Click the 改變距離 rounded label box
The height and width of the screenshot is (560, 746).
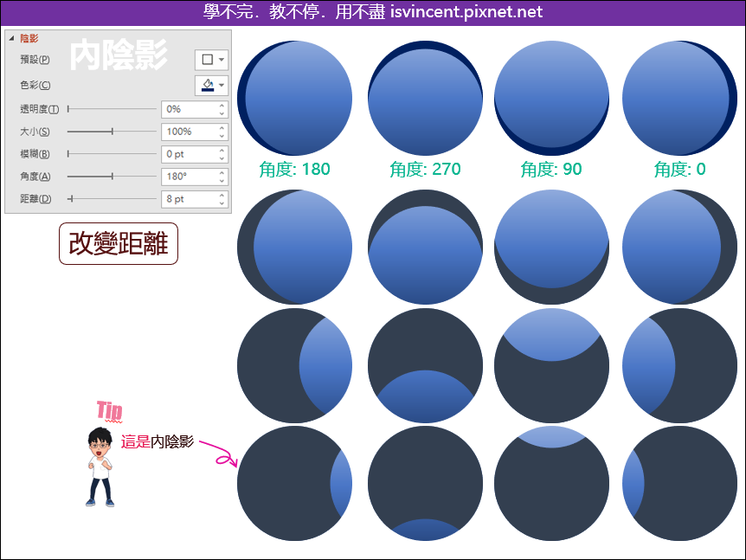(x=119, y=243)
